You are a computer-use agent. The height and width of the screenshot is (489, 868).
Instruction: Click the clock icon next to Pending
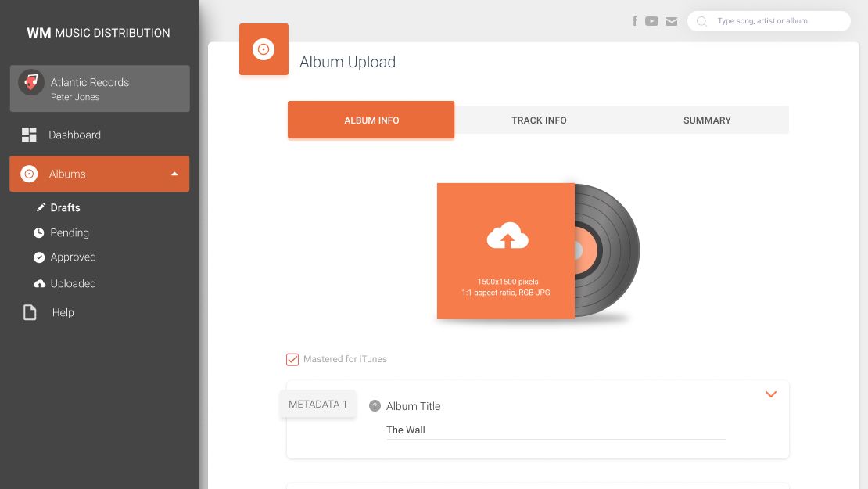(39, 232)
